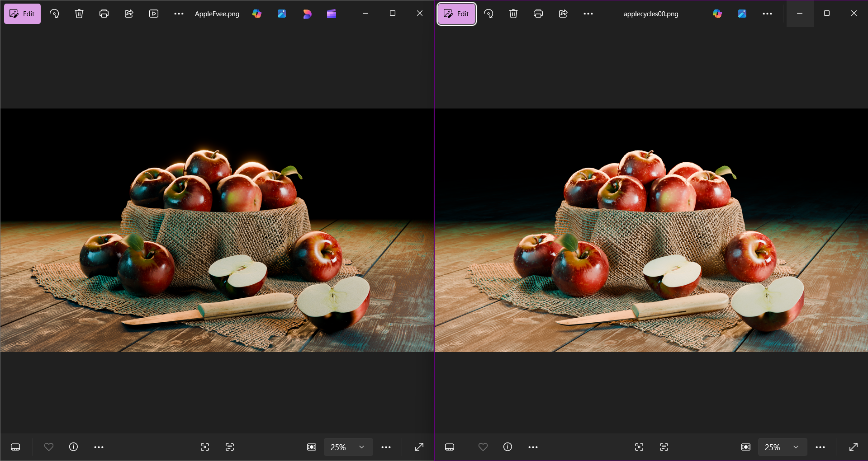Open top toolbar See more menu in AppleEvee.png
Screen dimensions: 868x461
pos(179,14)
